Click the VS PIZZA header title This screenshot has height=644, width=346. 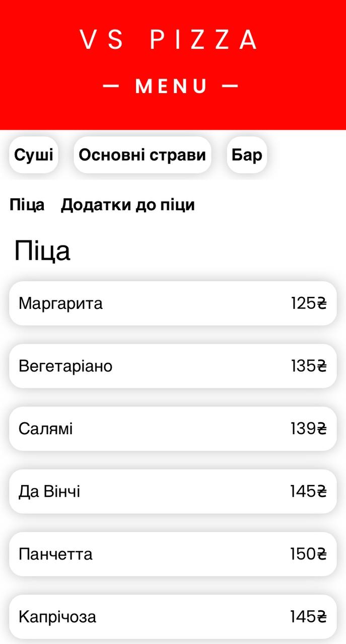click(169, 40)
